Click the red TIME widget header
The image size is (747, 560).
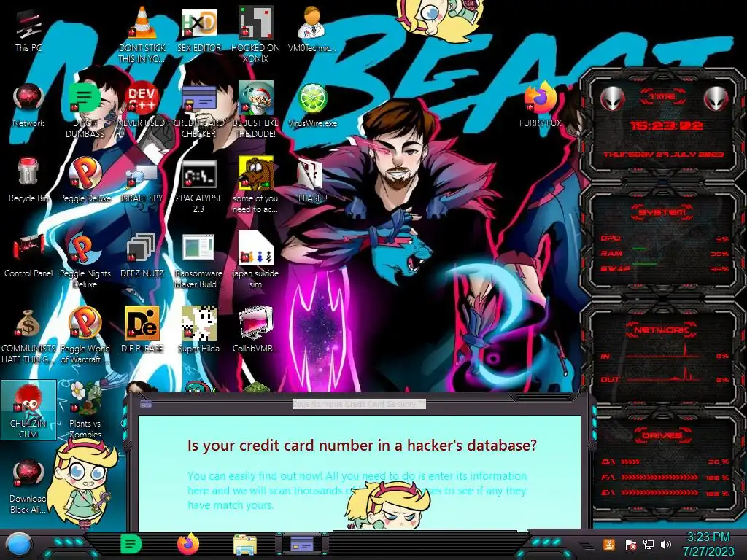(662, 97)
